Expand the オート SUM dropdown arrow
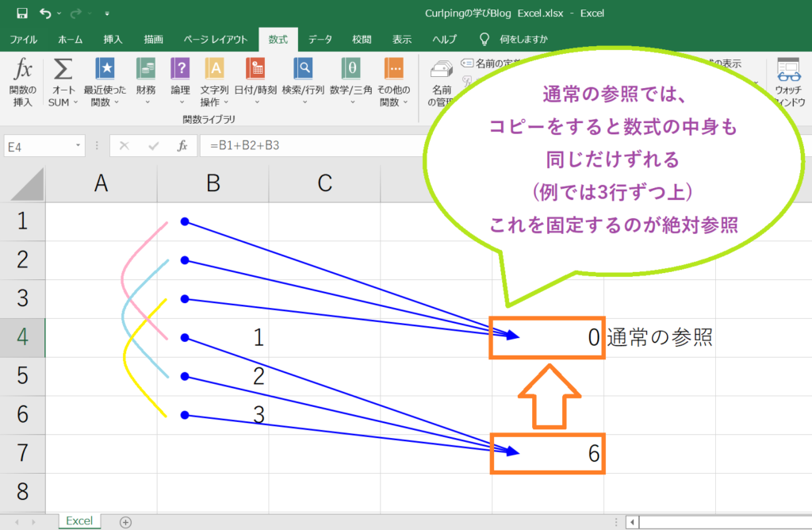 pos(75,102)
